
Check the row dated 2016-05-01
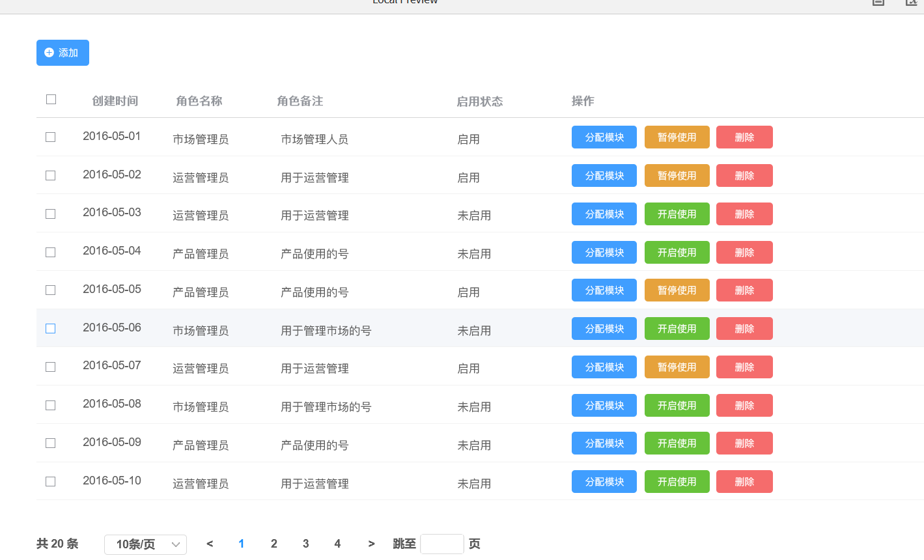click(50, 137)
